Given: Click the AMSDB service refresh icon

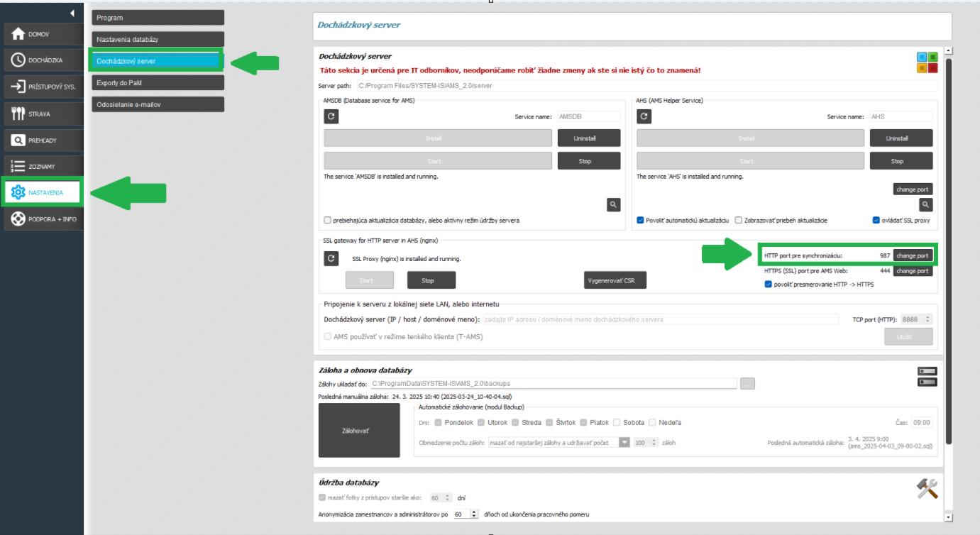Looking at the screenshot, I should pos(331,117).
